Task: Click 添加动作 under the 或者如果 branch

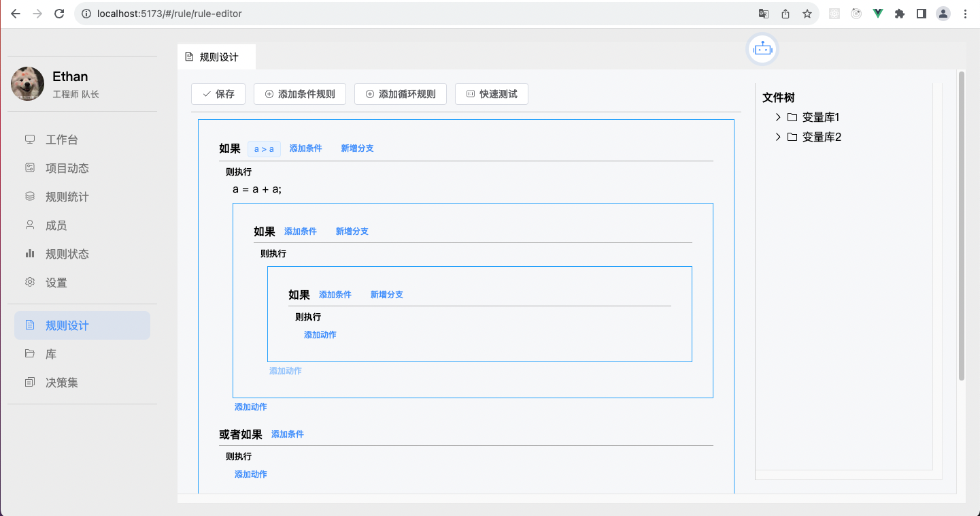Action: click(x=251, y=474)
